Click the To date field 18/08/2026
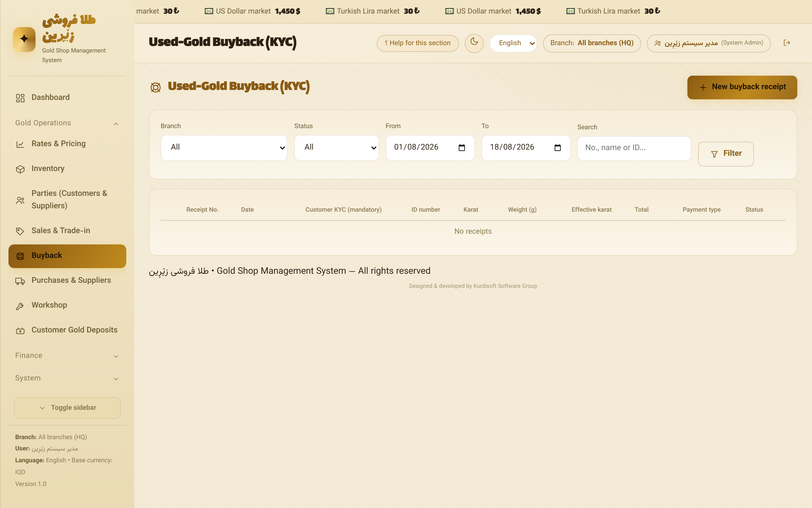This screenshot has height=508, width=812. pos(526,148)
